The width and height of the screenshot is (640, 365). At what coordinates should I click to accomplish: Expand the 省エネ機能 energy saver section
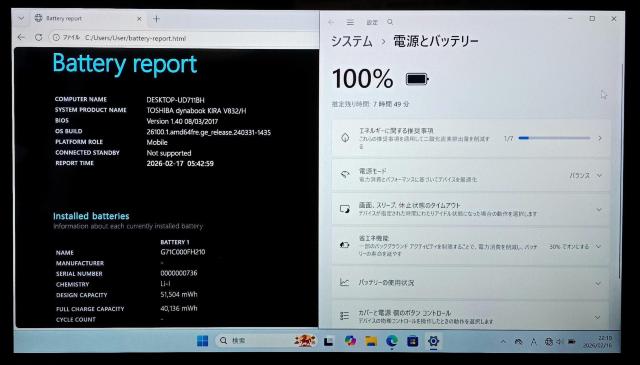471,246
